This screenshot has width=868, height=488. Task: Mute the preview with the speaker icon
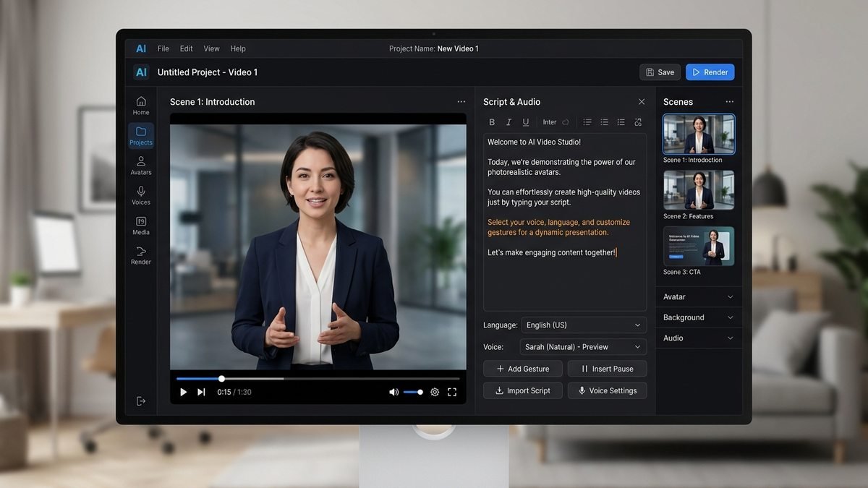click(393, 392)
